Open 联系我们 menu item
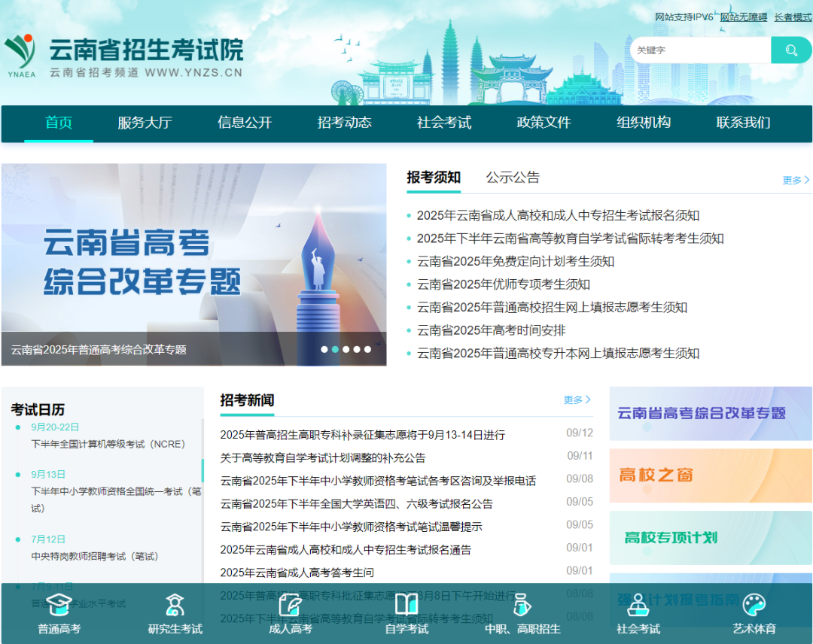This screenshot has width=813, height=644. click(x=743, y=123)
